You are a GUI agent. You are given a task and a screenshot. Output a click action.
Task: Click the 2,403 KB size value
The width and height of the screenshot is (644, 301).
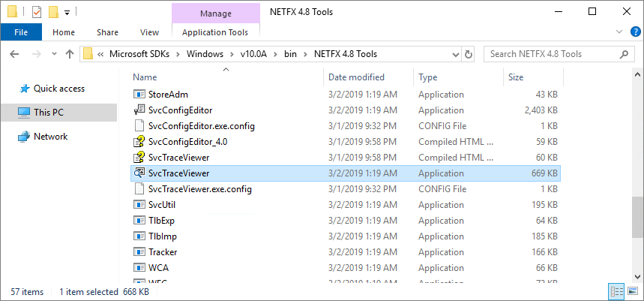tap(541, 110)
